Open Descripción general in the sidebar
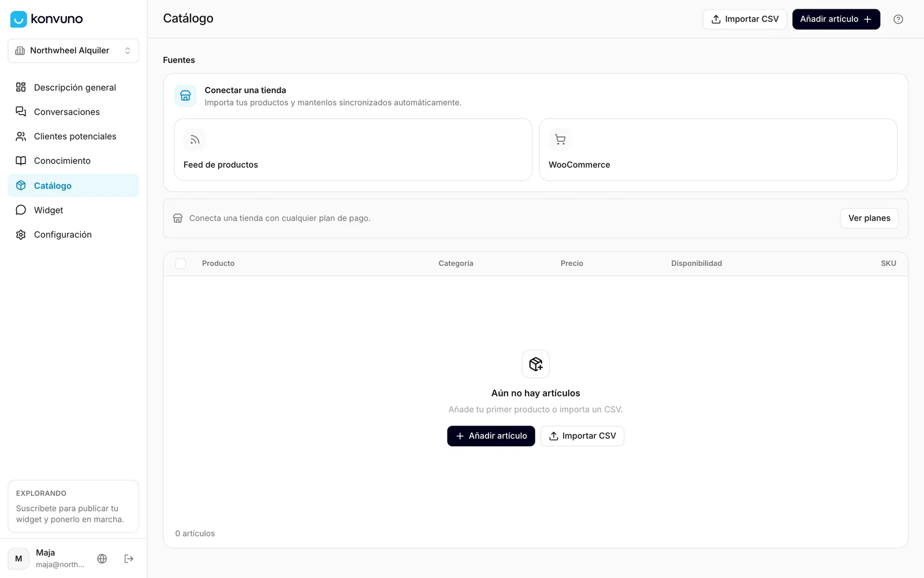The image size is (924, 578). tap(73, 87)
